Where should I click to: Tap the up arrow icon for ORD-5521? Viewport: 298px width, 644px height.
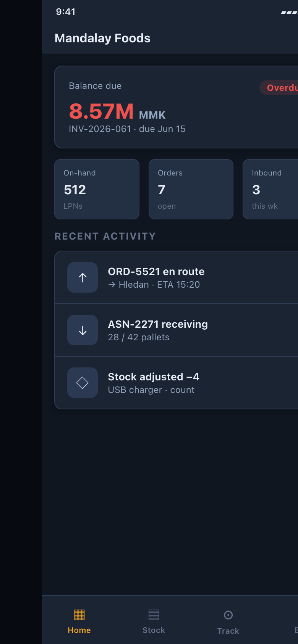tap(83, 277)
